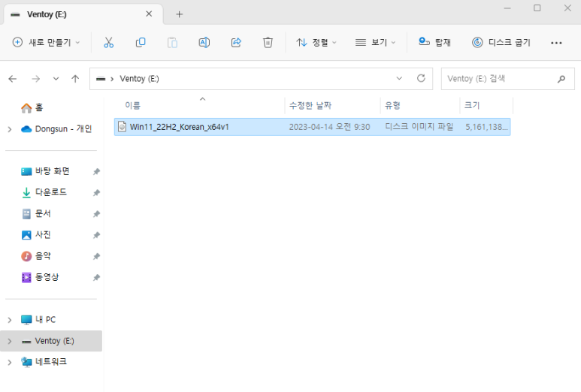Image resolution: width=581 pixels, height=392 pixels.
Task: Close the Ventoy (E:) tab
Action: pos(149,14)
